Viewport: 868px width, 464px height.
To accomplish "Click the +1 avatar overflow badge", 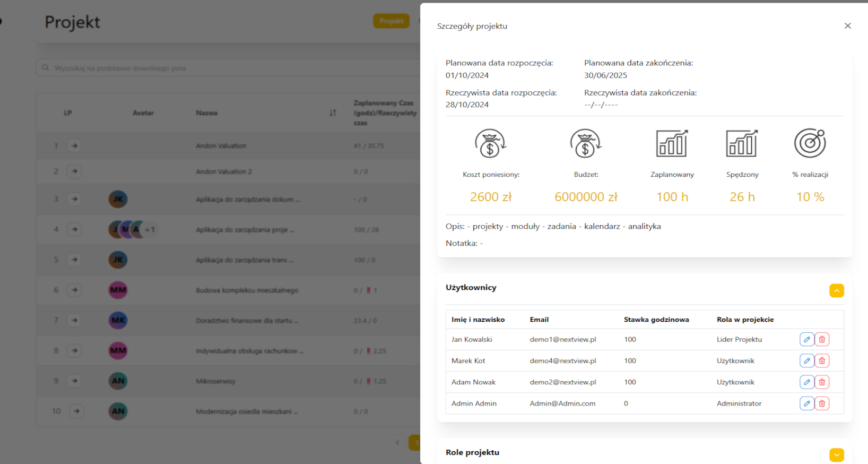I will click(150, 229).
